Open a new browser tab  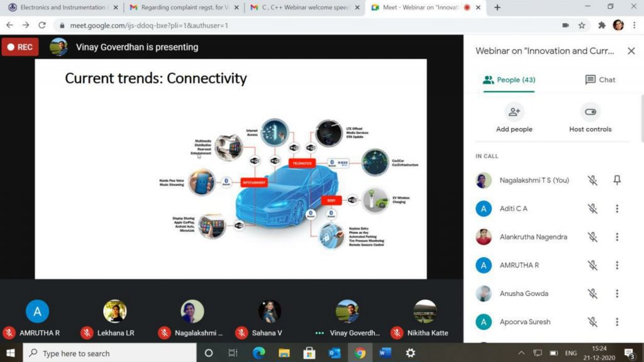497,8
